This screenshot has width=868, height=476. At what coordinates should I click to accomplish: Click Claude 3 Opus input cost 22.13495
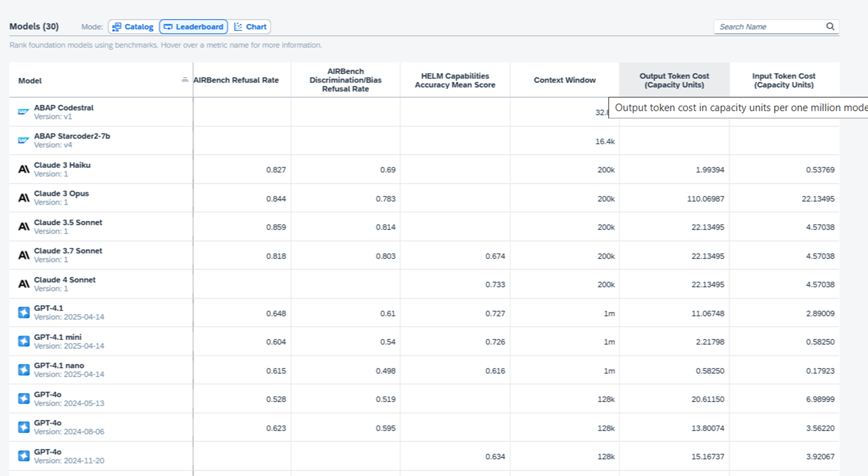click(x=818, y=199)
